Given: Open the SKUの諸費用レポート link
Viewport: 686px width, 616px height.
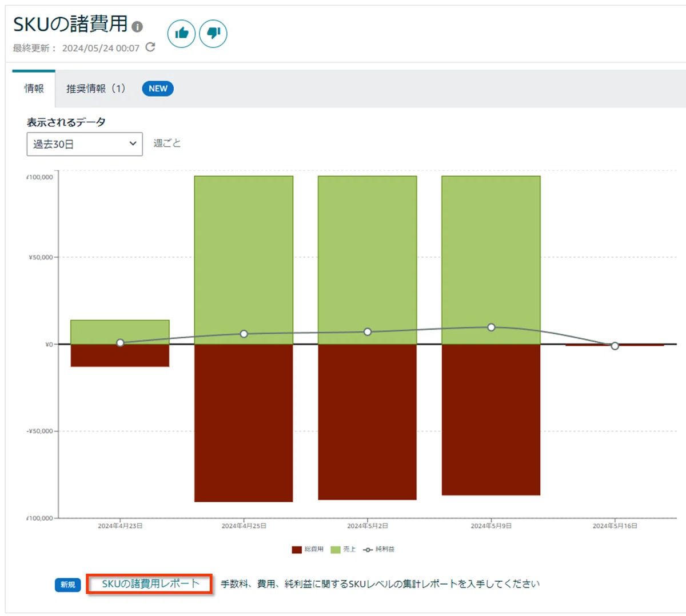Looking at the screenshot, I should tap(150, 584).
